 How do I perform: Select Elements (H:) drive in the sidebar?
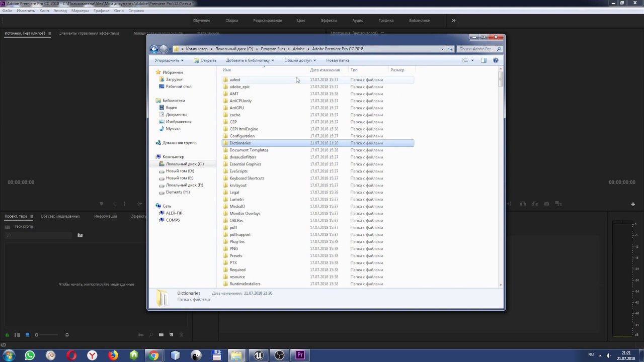tap(178, 192)
